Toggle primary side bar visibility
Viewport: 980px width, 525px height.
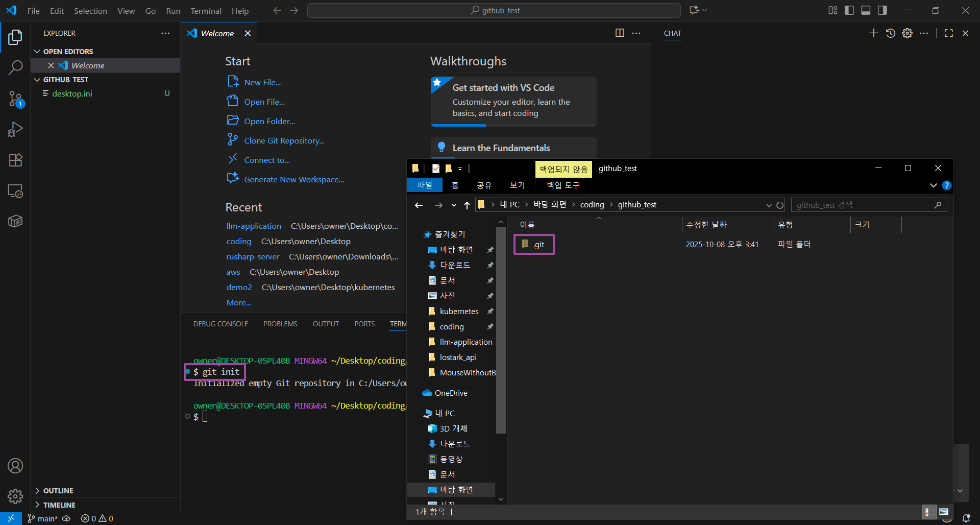[849, 10]
